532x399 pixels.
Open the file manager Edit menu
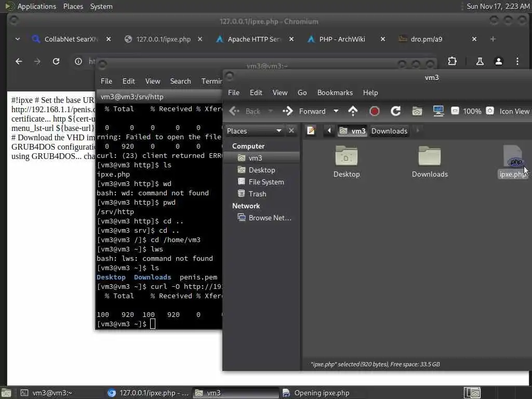[x=256, y=92]
